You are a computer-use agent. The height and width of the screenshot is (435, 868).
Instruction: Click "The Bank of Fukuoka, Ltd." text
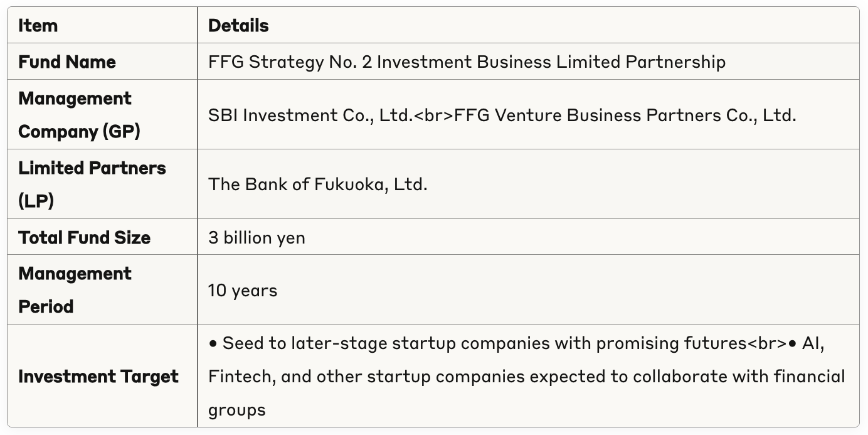click(x=317, y=185)
